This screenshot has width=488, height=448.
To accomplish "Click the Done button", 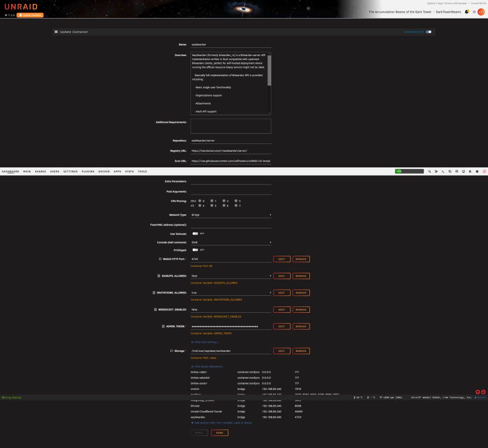I will (x=220, y=433).
